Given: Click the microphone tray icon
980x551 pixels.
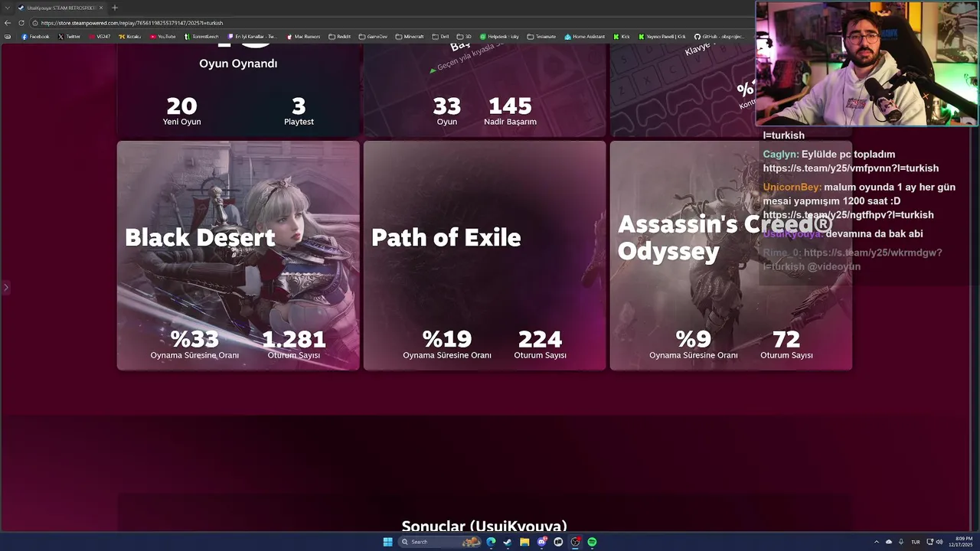Looking at the screenshot, I should click(x=901, y=542).
